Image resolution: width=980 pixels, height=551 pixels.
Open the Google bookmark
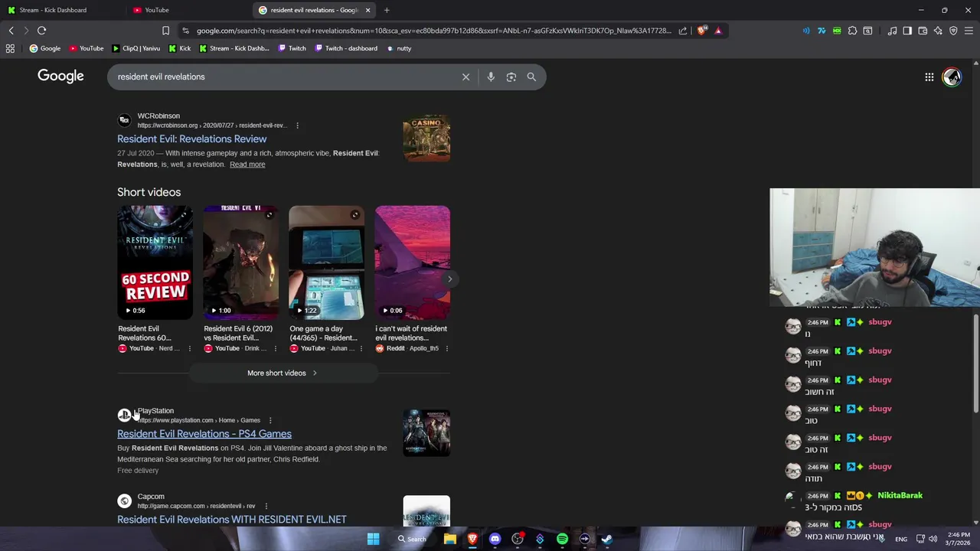pos(44,48)
